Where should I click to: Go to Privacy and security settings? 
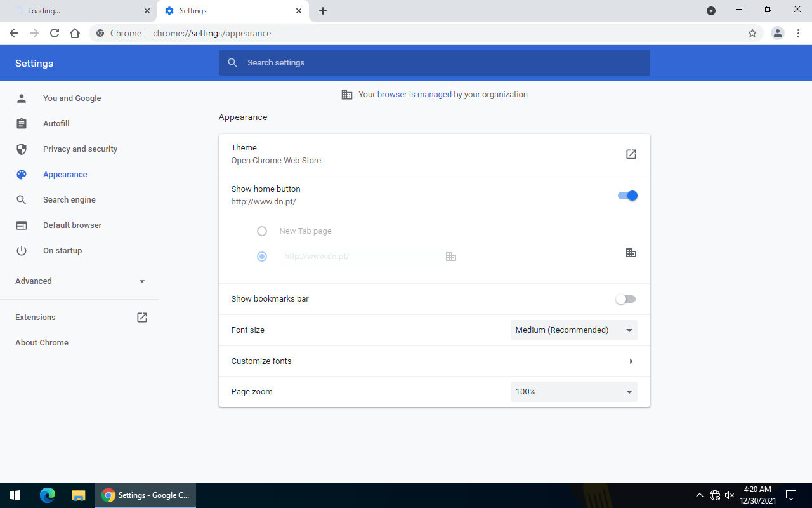80,149
